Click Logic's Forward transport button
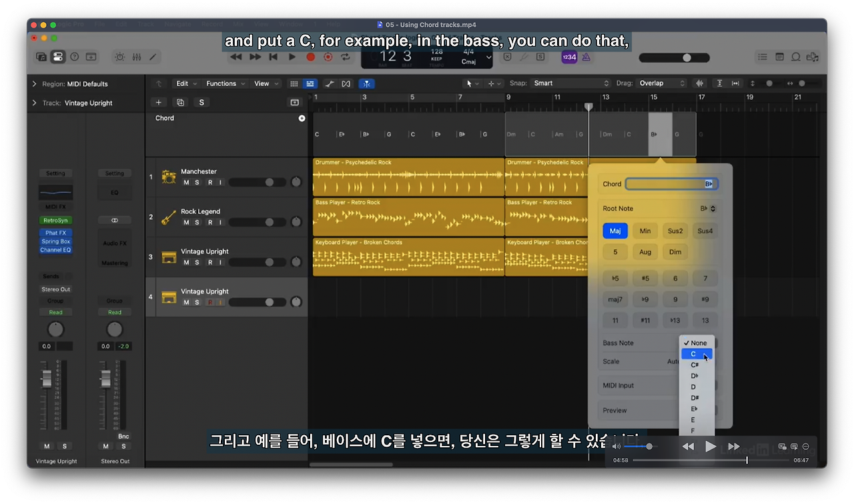Image resolution: width=854 pixels, height=504 pixels. (x=255, y=57)
